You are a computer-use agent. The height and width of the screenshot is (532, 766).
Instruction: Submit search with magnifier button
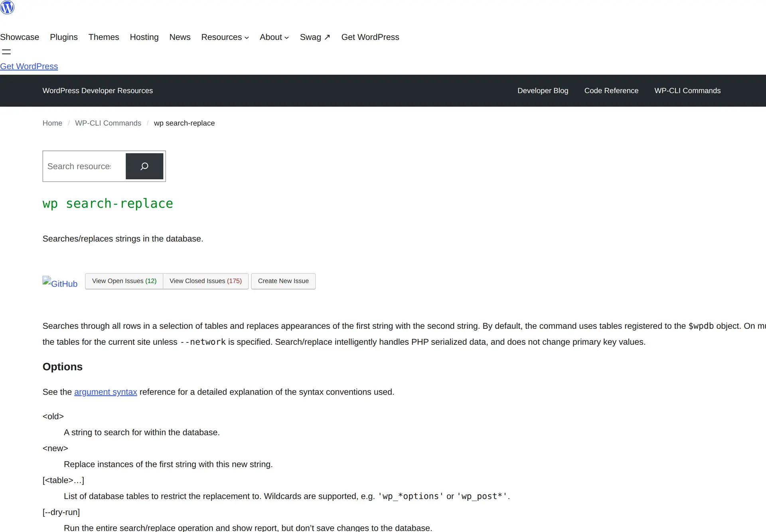click(x=144, y=166)
